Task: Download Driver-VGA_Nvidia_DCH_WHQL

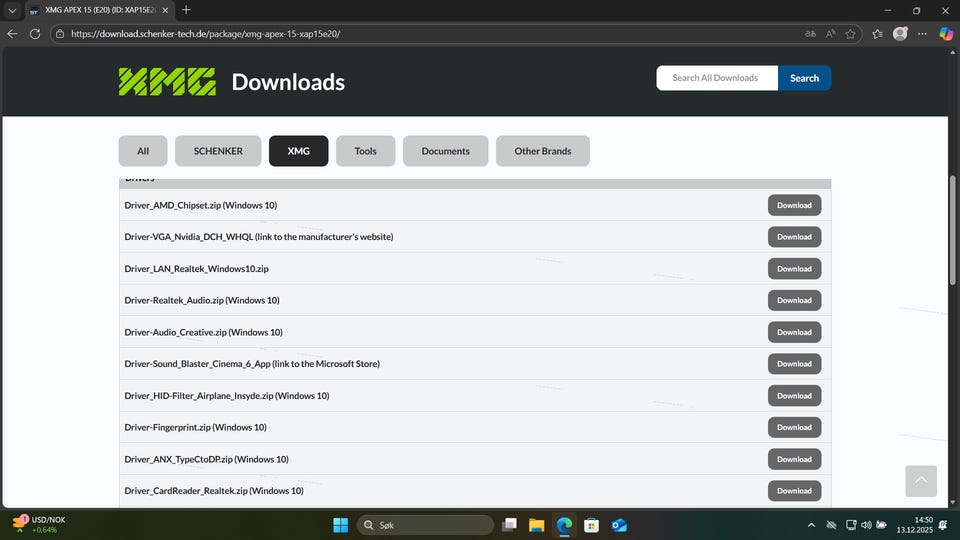Action: [x=795, y=237]
